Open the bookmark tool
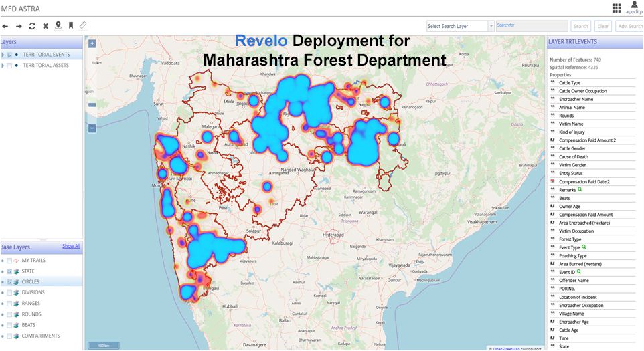 (71, 25)
